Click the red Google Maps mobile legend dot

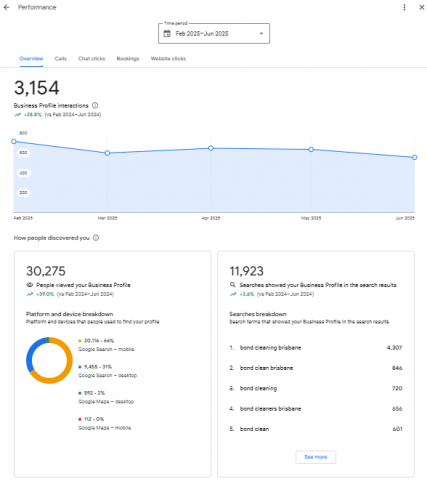(80, 419)
